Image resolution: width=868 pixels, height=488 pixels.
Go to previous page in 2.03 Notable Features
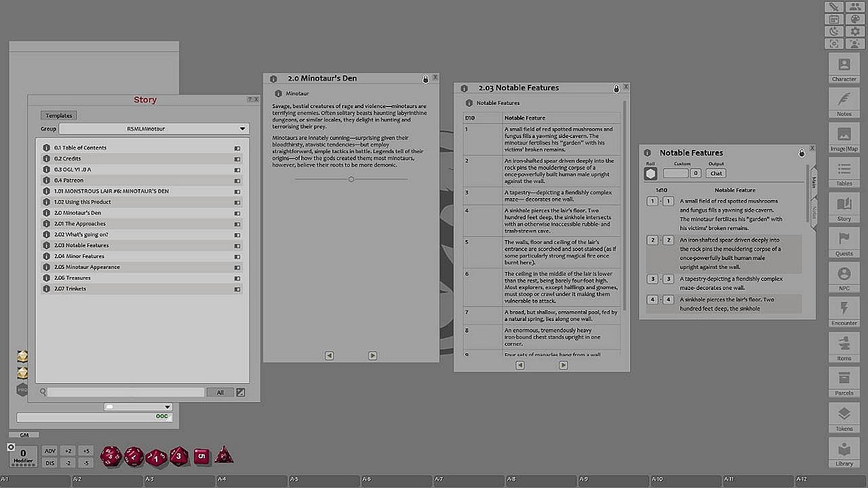click(x=520, y=365)
